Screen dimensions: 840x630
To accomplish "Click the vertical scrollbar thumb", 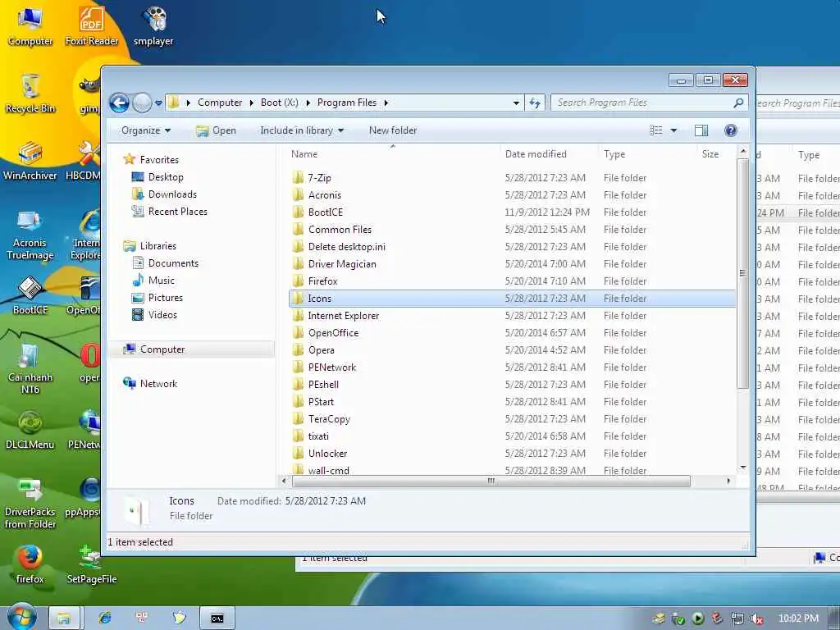I will click(x=742, y=273).
